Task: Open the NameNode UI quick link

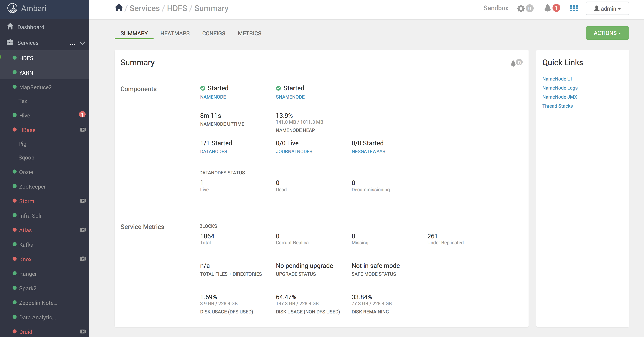Action: (557, 79)
